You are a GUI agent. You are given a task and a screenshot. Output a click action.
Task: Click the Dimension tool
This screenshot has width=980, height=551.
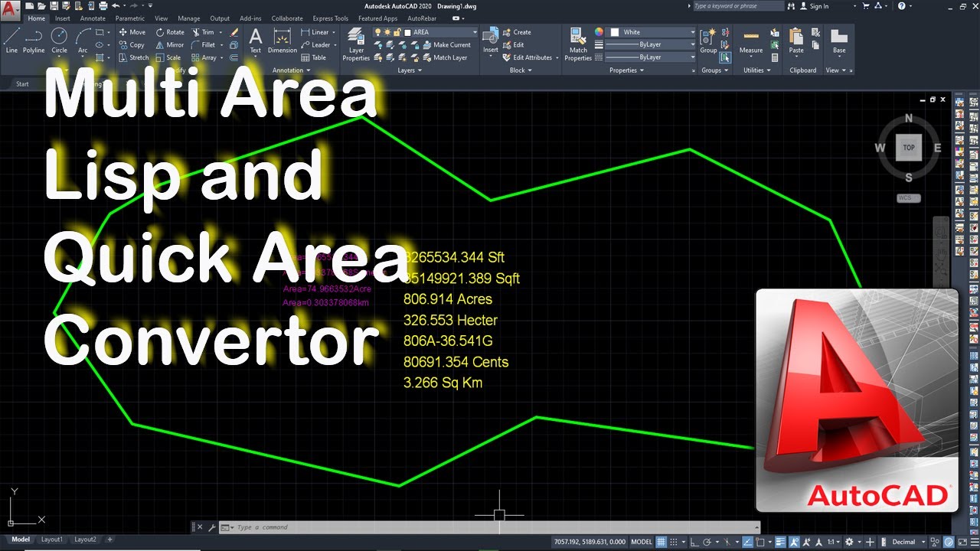(283, 41)
